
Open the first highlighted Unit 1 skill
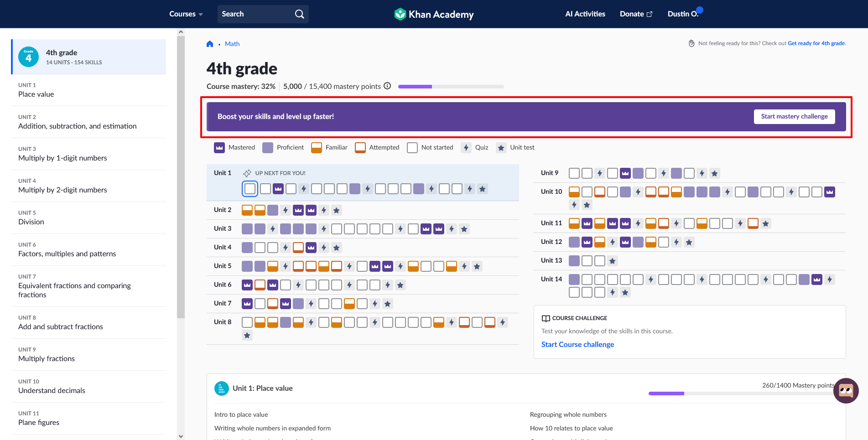coord(249,189)
